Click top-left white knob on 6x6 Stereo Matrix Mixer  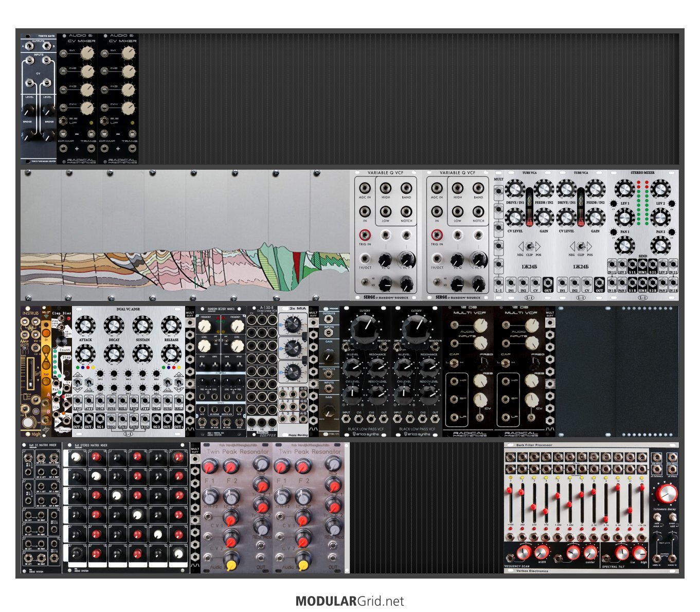(77, 457)
